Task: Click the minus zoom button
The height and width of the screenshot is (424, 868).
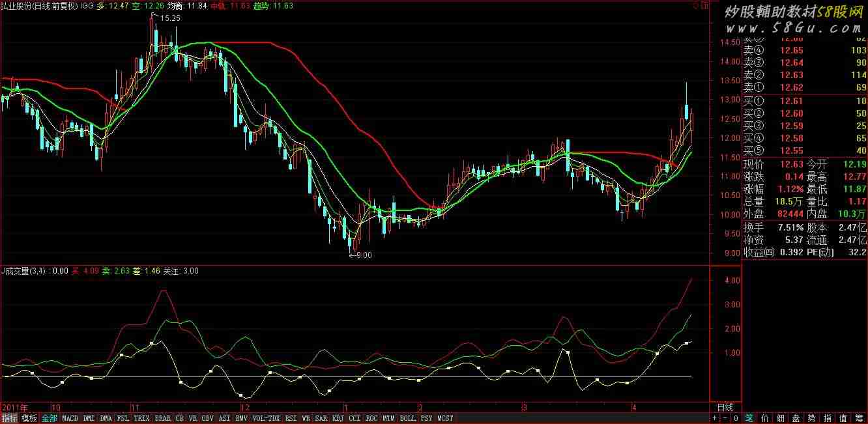Action: tap(725, 418)
